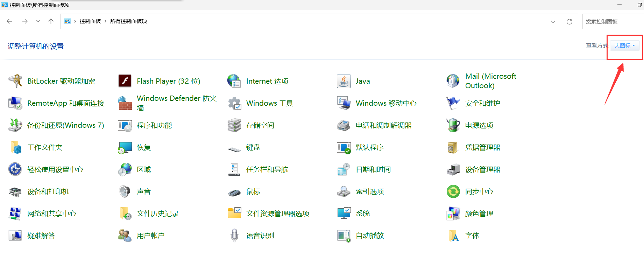Select the 控制面板 breadcrumb item
This screenshot has width=644, height=266.
point(90,21)
